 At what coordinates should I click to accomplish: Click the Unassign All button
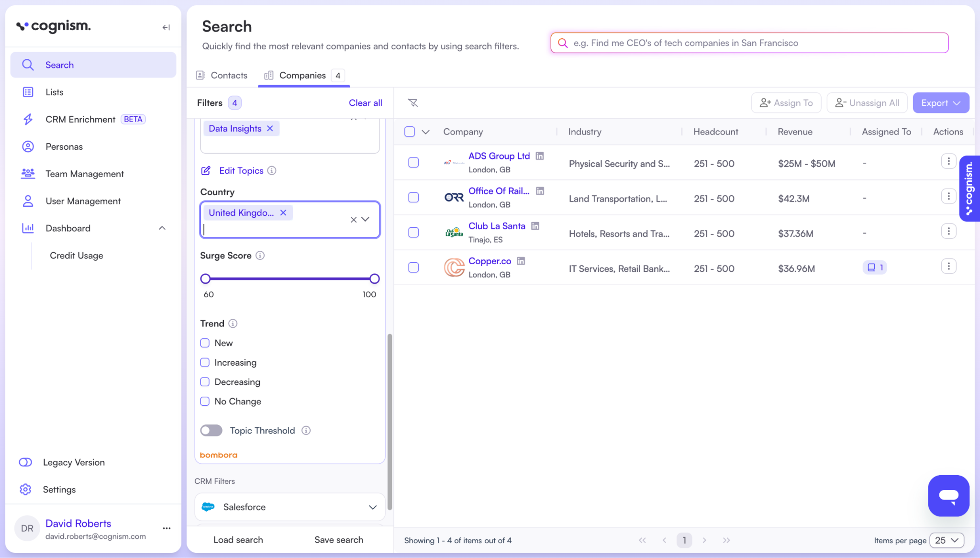[867, 103]
